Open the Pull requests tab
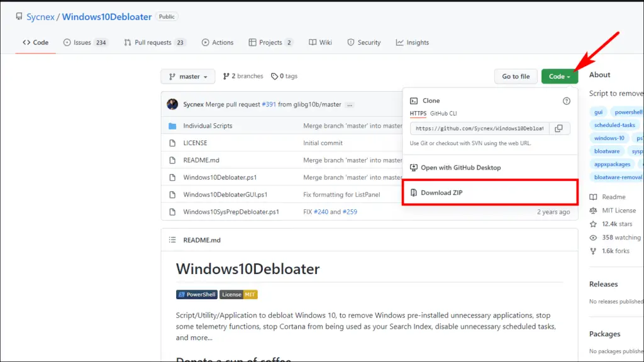 [x=155, y=42]
